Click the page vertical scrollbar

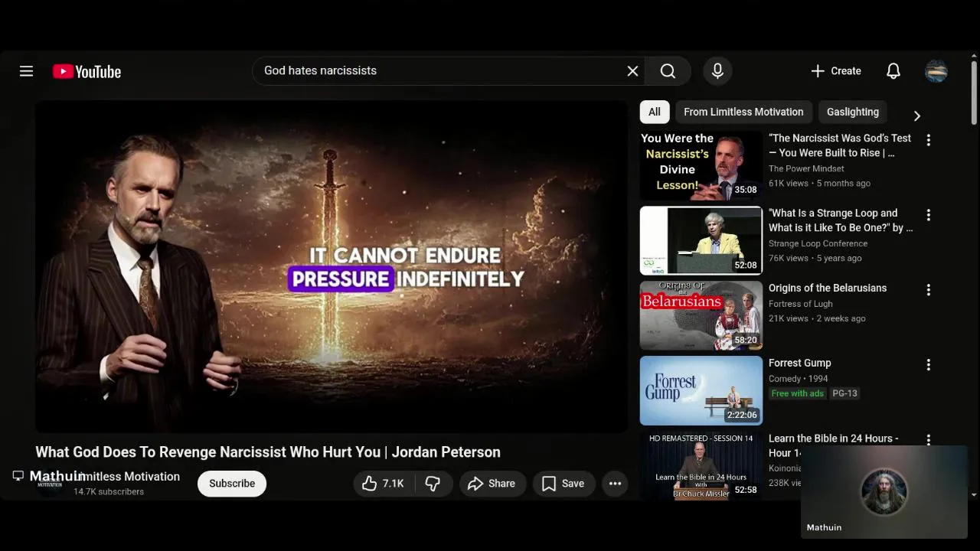[974, 93]
